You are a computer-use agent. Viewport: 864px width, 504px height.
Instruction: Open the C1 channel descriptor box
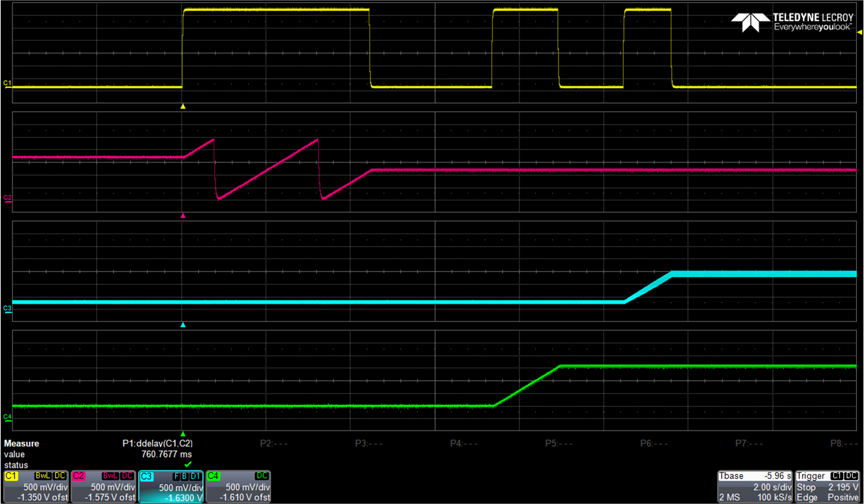click(36, 487)
